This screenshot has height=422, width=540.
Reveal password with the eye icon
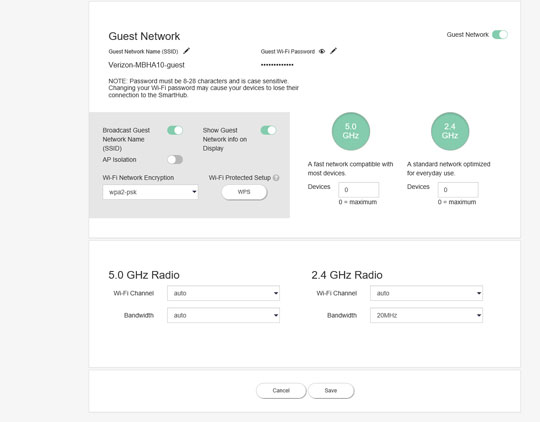pyautogui.click(x=322, y=51)
